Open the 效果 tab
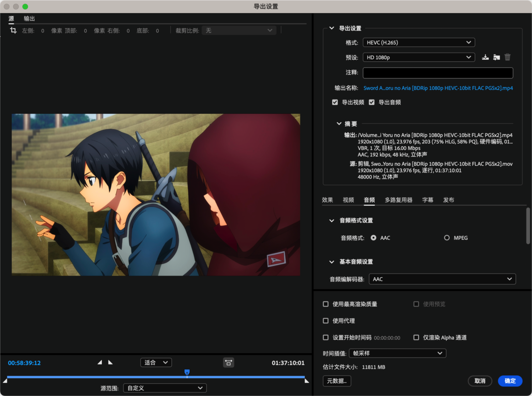The image size is (532, 396). click(327, 200)
